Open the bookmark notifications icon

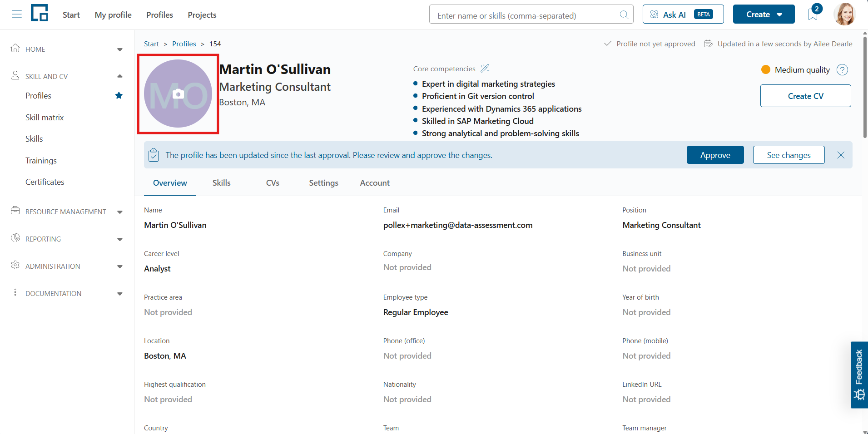[813, 15]
